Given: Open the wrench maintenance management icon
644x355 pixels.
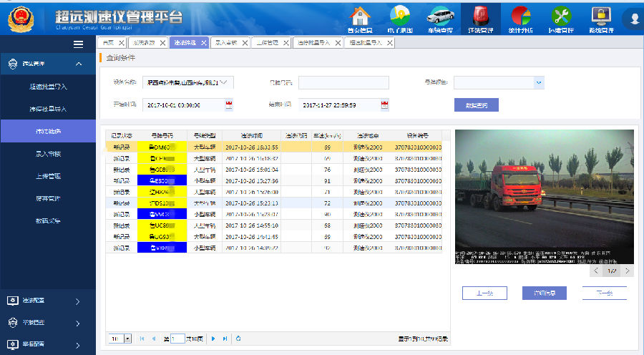Looking at the screenshot, I should pos(561,15).
